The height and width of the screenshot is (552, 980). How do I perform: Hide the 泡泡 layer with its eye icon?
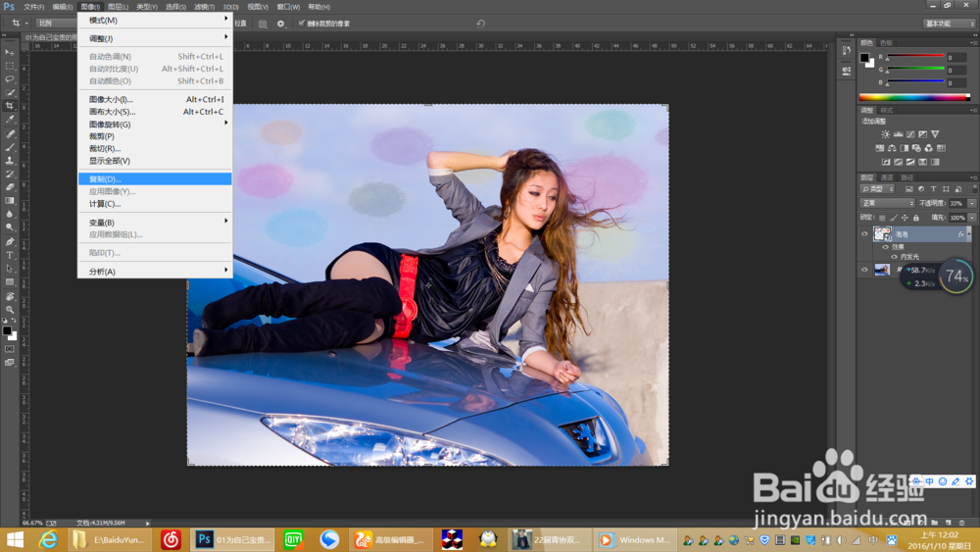click(x=865, y=233)
